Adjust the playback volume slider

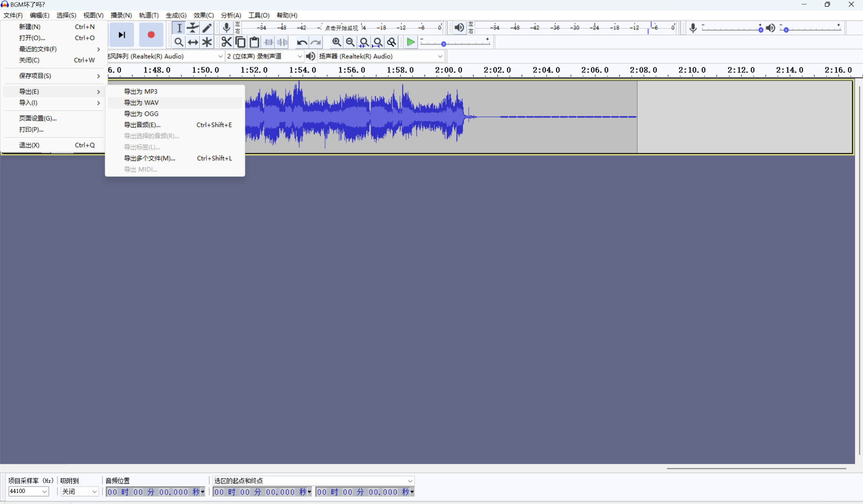(810, 29)
